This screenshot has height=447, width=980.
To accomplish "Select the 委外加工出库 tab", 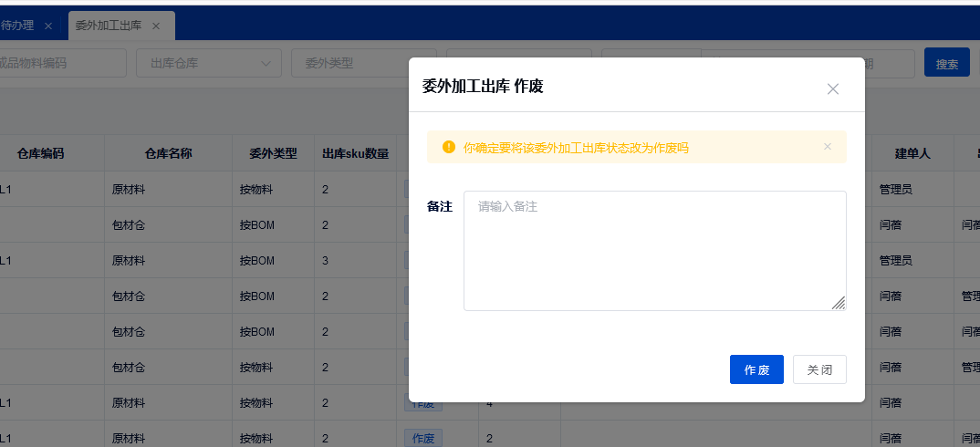I will click(108, 26).
